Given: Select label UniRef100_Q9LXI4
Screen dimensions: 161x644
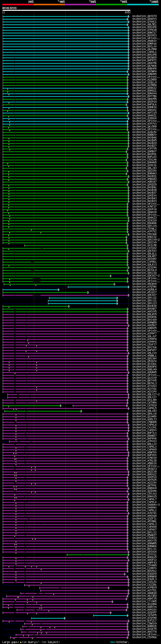Looking at the screenshot, I should point(144,353).
